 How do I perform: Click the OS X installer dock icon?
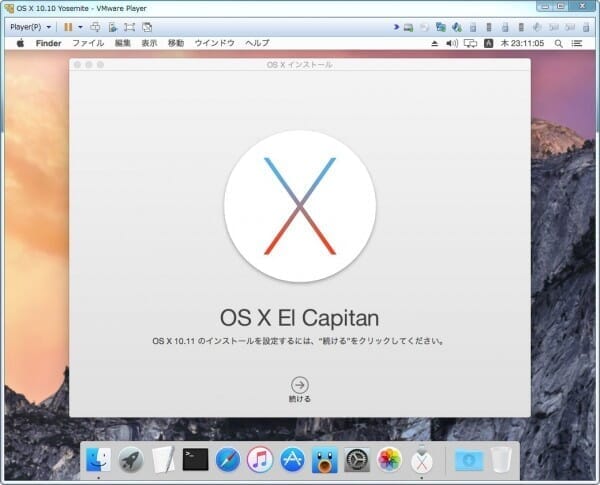[x=422, y=459]
